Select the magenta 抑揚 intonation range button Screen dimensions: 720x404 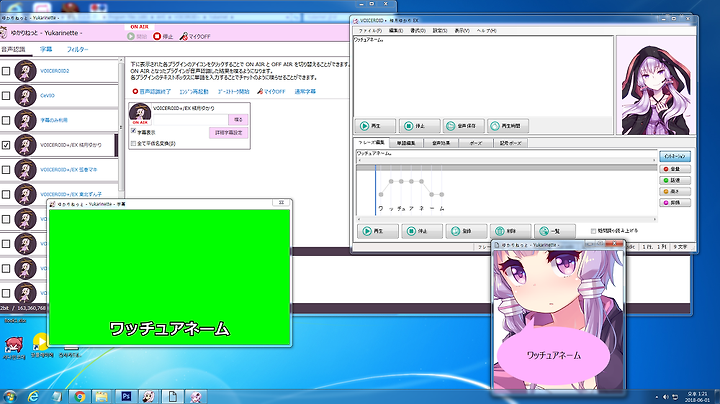click(675, 202)
